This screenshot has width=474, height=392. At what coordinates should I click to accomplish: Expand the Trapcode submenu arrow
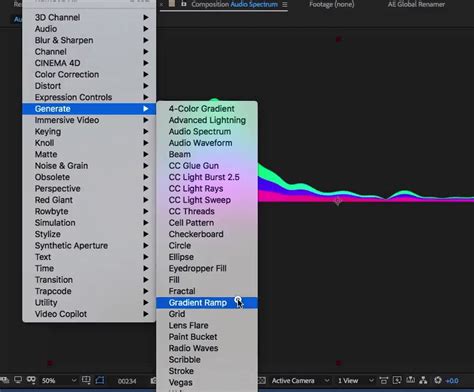146,291
